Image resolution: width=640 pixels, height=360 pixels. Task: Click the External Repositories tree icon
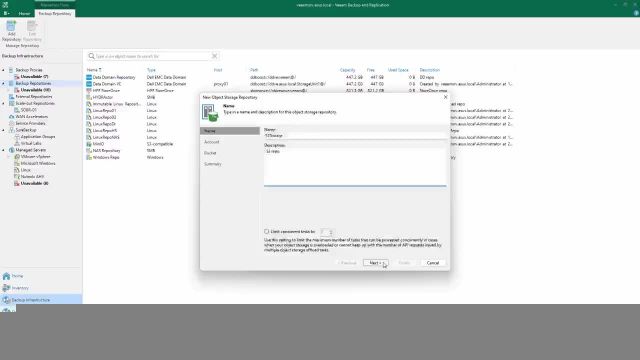pyautogui.click(x=11, y=97)
